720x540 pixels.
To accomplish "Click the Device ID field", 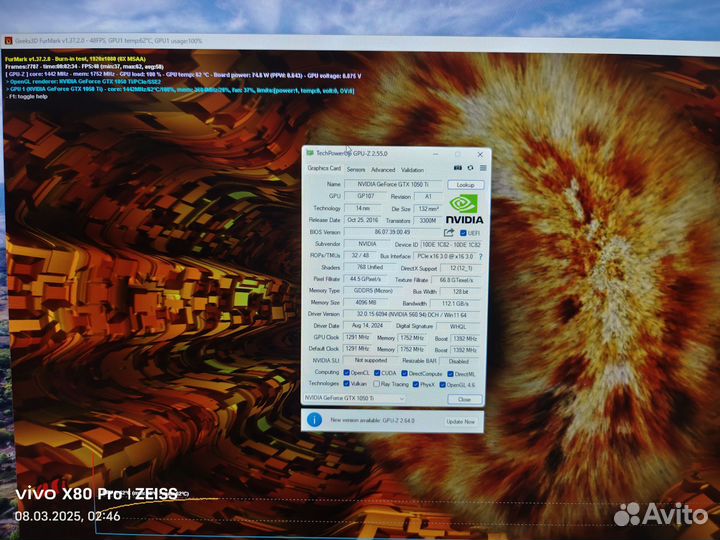I will (451, 245).
